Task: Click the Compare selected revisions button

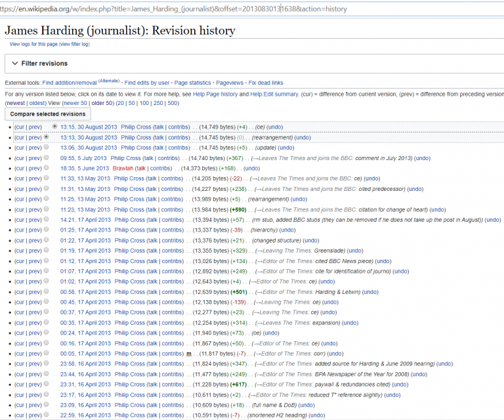Action: (47, 114)
